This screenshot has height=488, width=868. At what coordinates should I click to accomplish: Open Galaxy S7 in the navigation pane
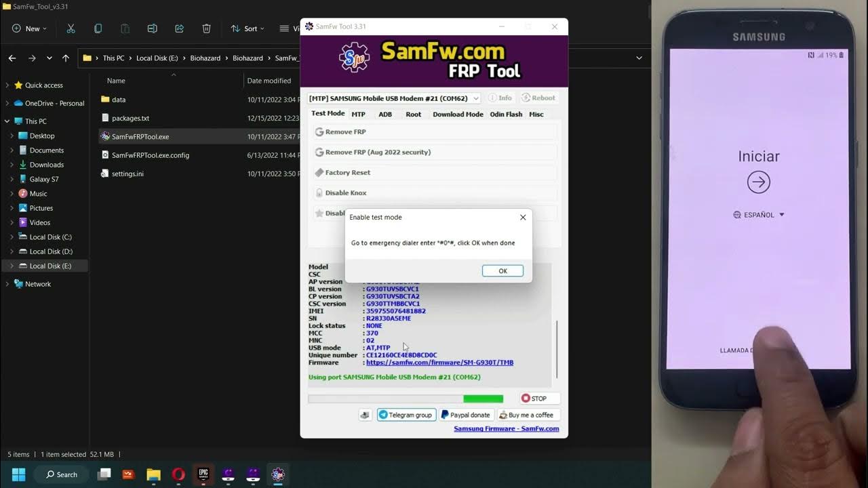click(x=44, y=179)
